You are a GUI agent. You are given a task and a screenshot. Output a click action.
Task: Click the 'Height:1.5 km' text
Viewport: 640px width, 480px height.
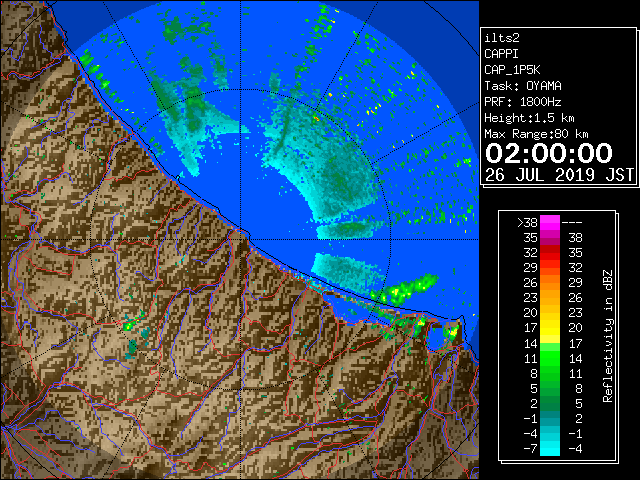[x=529, y=118]
